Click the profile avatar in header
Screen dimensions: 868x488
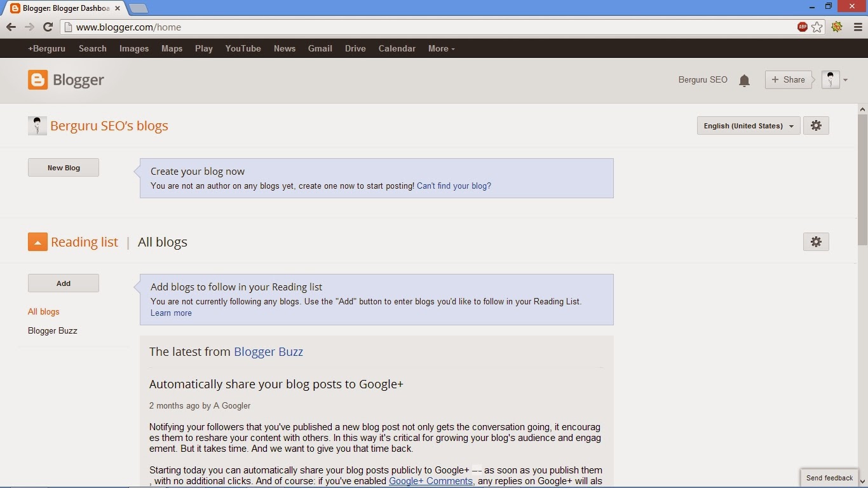[831, 79]
